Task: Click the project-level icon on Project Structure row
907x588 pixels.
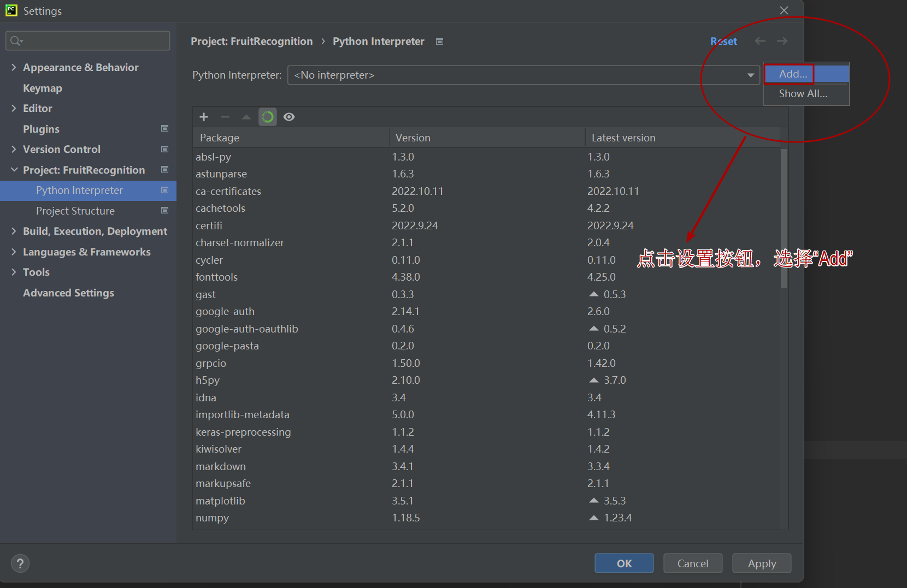Action: point(164,210)
